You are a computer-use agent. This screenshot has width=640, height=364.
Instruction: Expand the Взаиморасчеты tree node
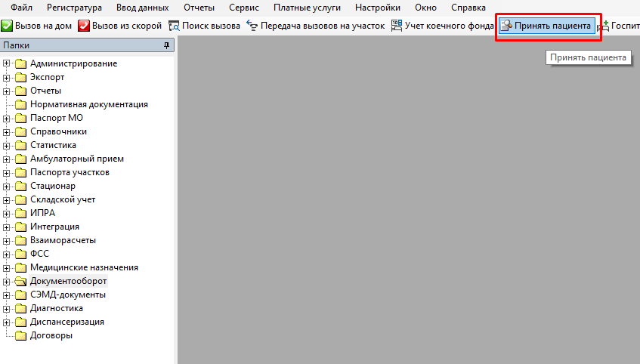[6, 241]
